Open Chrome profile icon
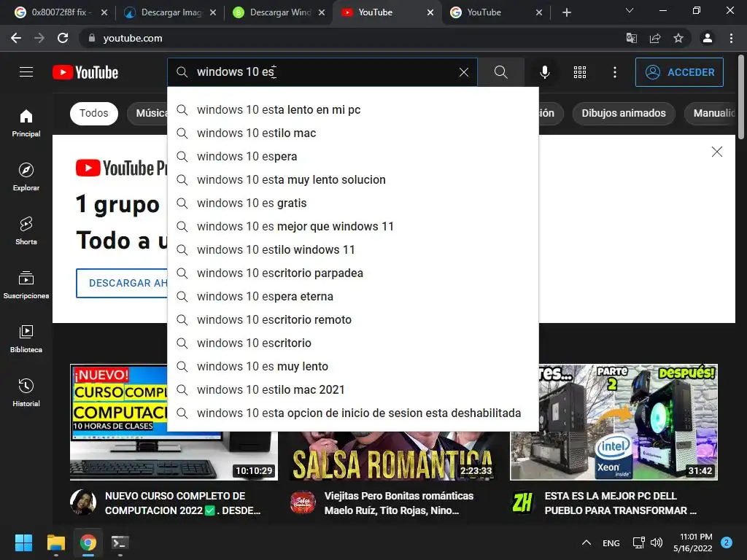The image size is (747, 560). pos(708,38)
